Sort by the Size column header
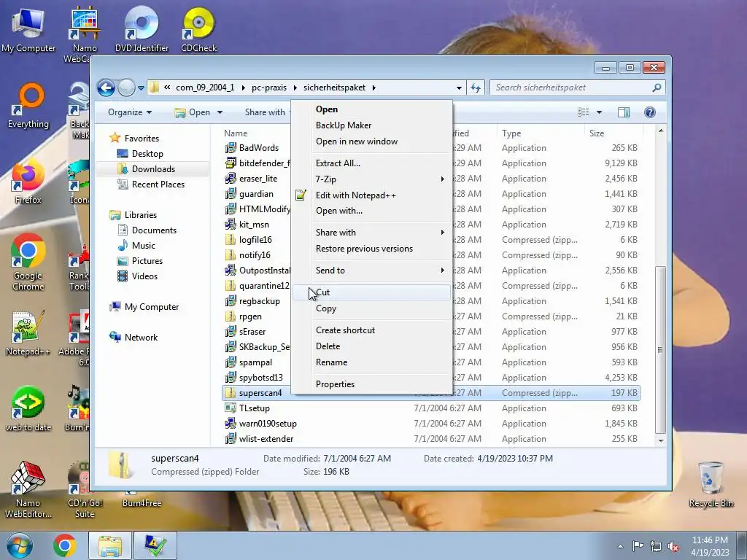 613,133
